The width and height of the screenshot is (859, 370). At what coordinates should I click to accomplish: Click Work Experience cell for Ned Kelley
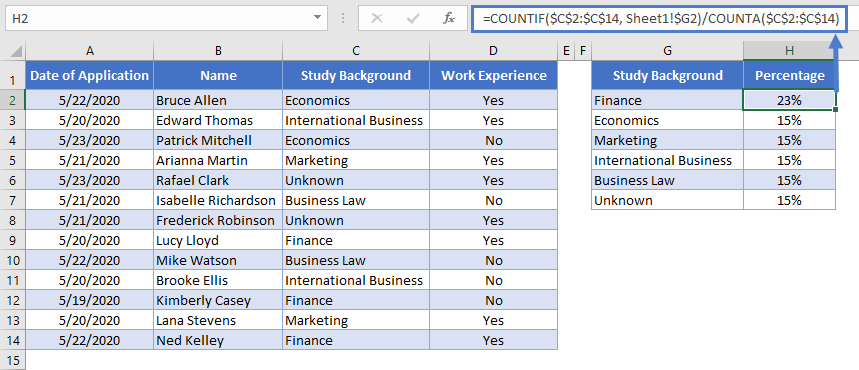point(494,340)
